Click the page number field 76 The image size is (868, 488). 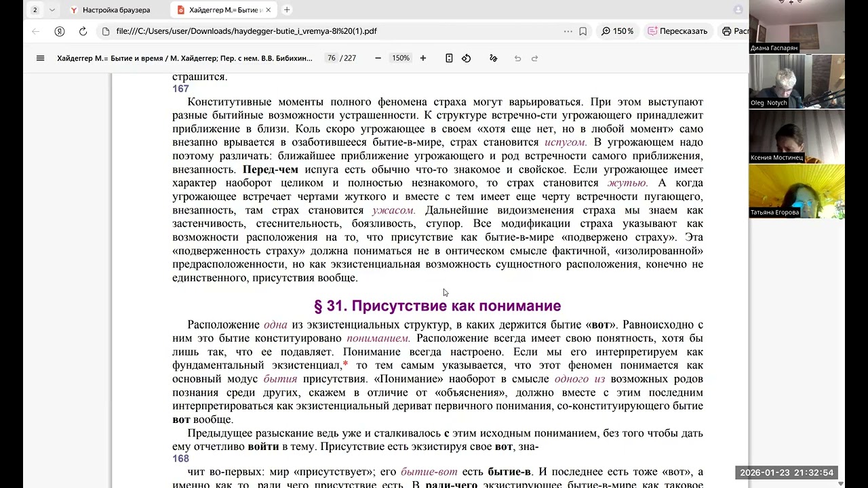pos(331,58)
